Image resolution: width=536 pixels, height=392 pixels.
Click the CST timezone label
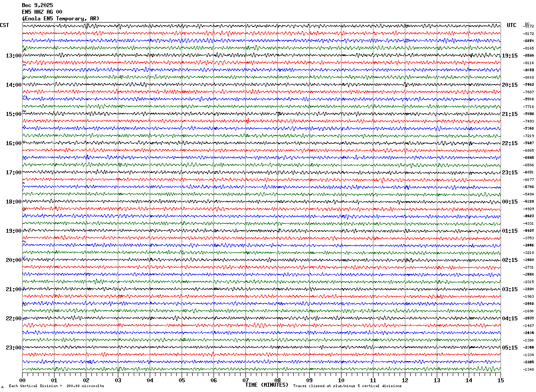4,25
